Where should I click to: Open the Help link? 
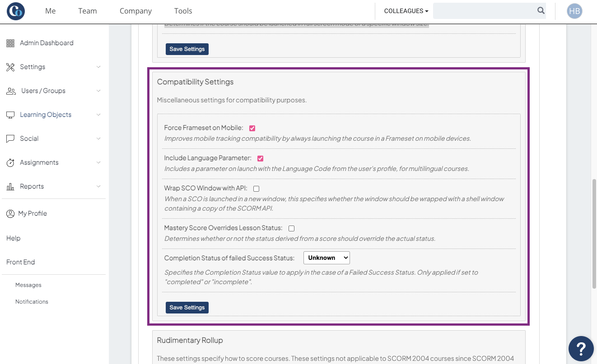click(x=13, y=238)
